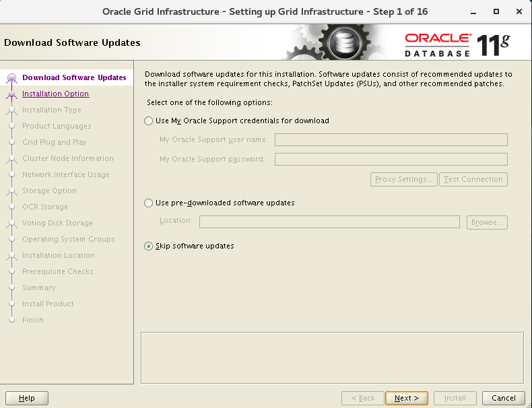Click 'My Oracle Support password:' label
The image size is (532, 408).
pos(212,159)
